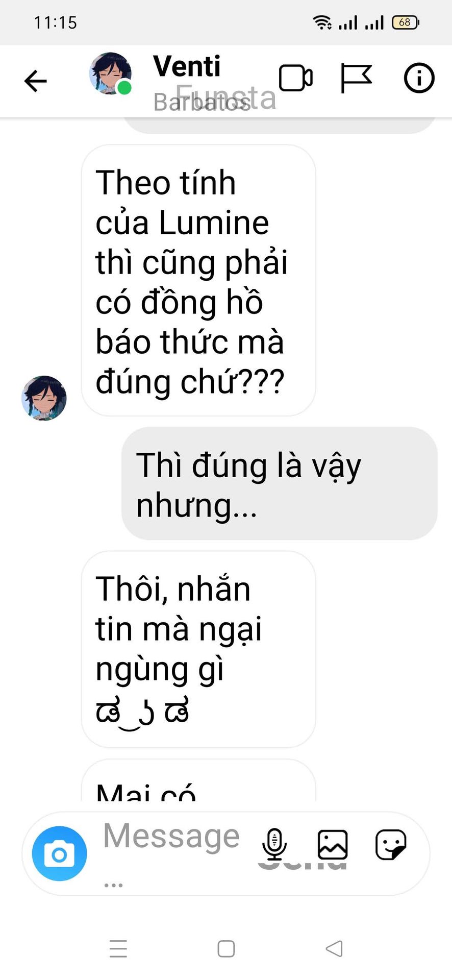Tap Venti's profile avatar in the header

110,73
